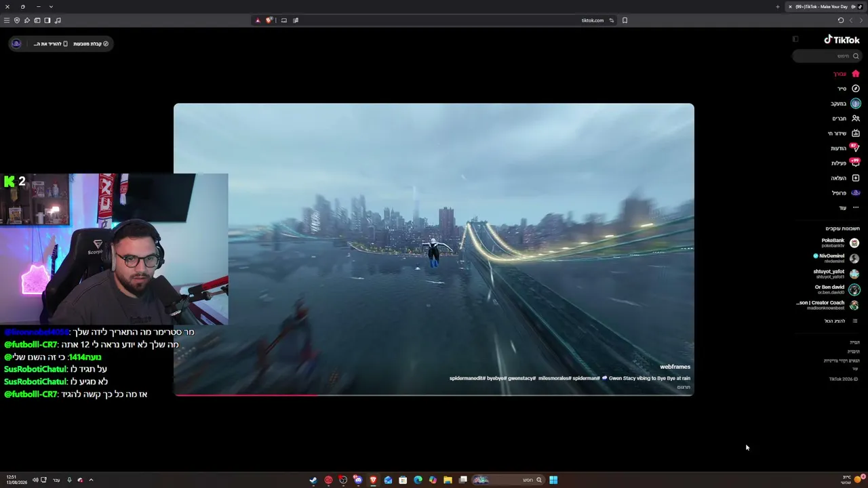
Task: Open Or Ben david followed account
Action: point(837,289)
